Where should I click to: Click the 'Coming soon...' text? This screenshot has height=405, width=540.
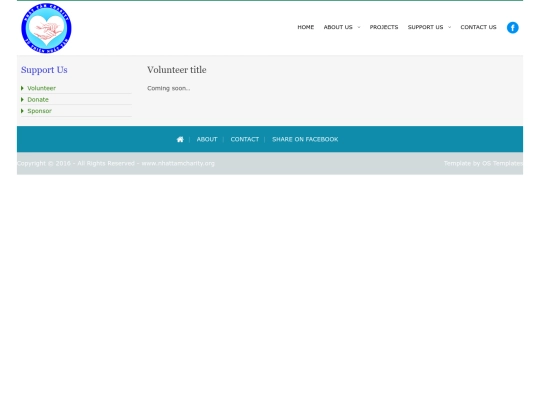click(168, 88)
